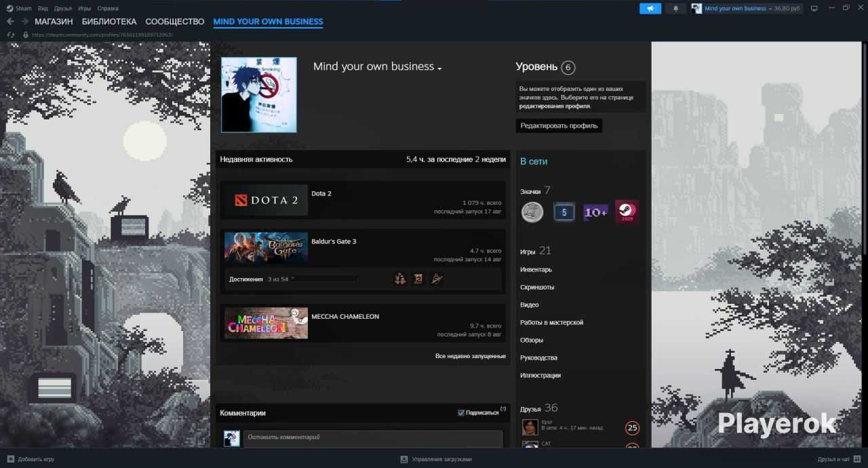Reload the page with the refresh icon
868x468 pixels.
click(x=10, y=35)
